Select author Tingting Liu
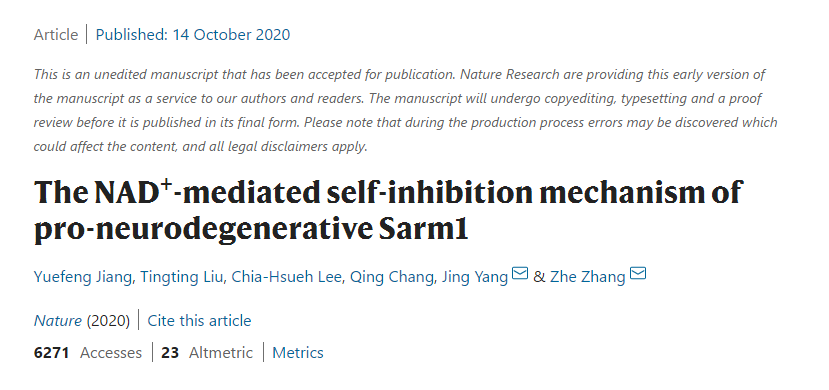Viewport: 829px width, 390px height. tap(181, 277)
